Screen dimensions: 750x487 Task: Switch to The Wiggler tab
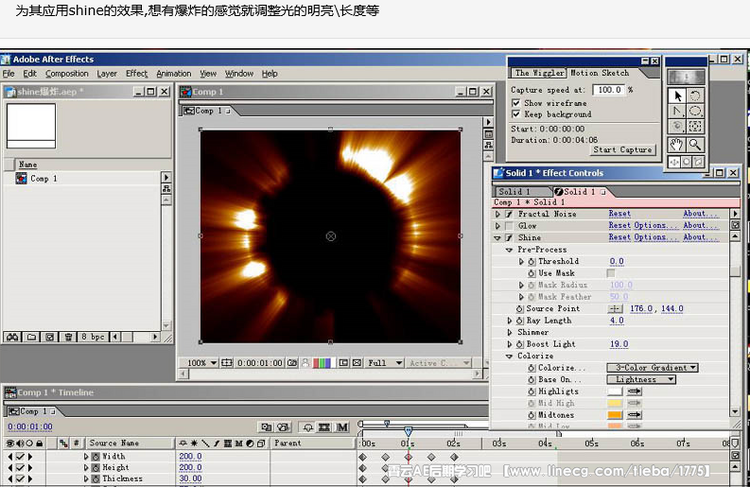[539, 73]
